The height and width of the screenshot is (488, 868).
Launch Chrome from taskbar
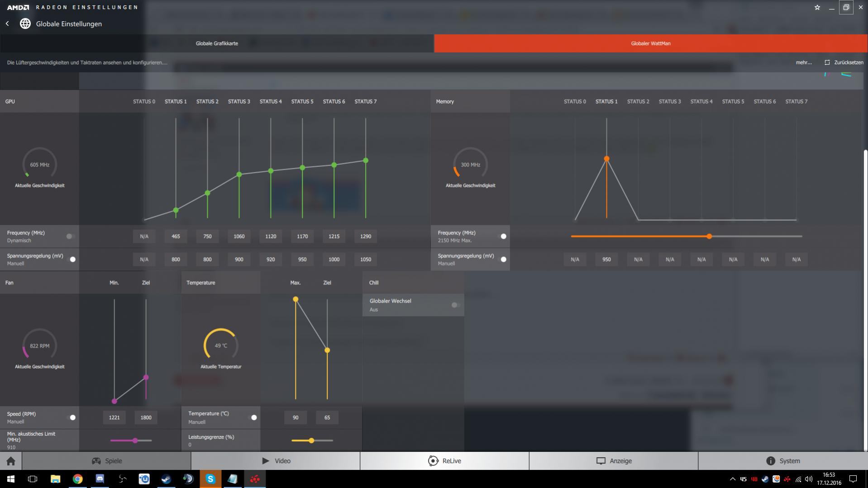tap(77, 479)
